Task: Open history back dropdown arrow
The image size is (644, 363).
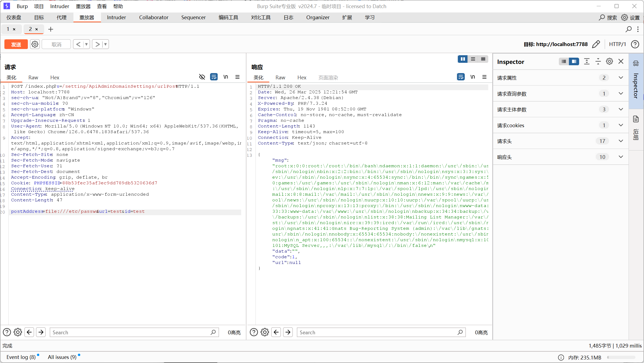Action: pos(87,44)
